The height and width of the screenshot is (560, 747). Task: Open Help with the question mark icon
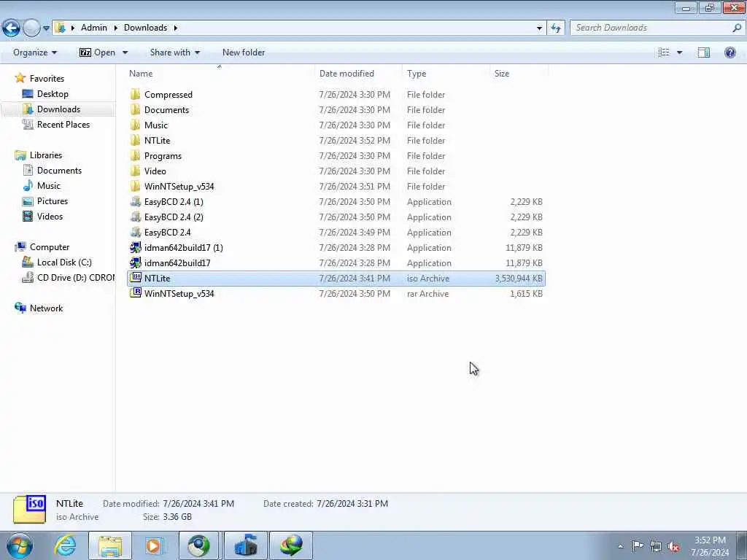pos(729,52)
